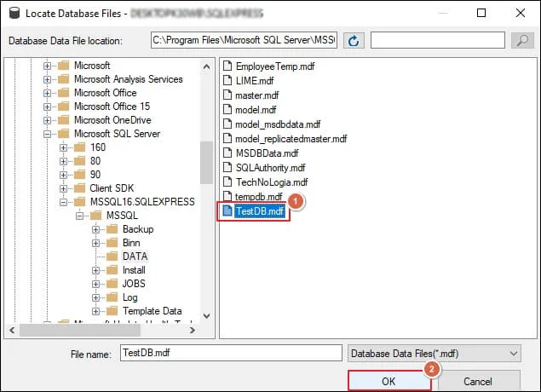Click the Database Data File location field
This screenshot has width=541, height=392.
coord(244,40)
